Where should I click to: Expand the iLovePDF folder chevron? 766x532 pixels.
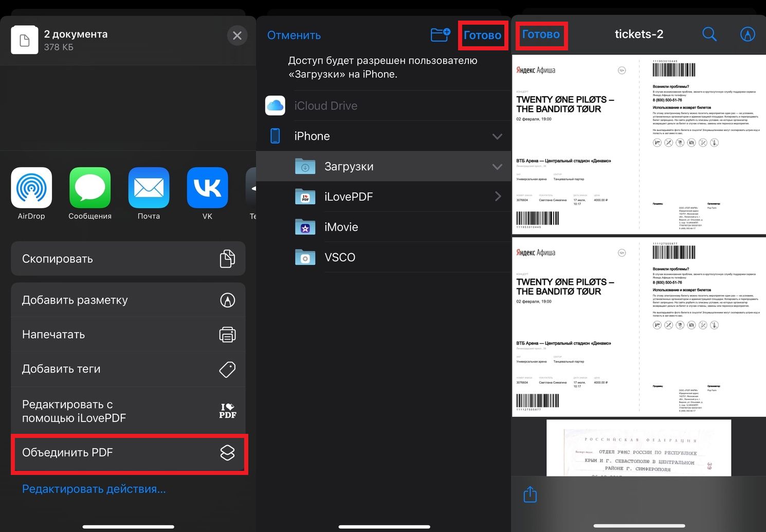tap(498, 196)
